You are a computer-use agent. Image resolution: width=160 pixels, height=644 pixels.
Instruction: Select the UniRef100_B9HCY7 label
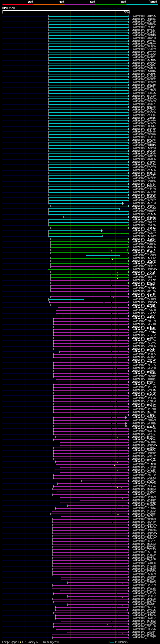143,30
